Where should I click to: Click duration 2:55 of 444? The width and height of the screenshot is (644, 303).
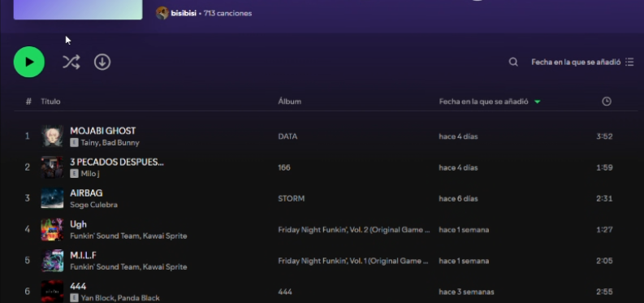click(604, 292)
